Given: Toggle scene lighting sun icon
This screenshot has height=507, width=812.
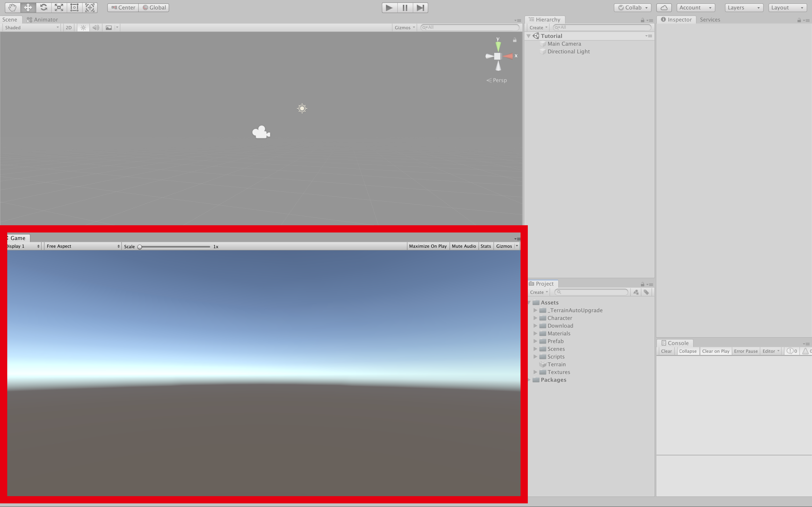Looking at the screenshot, I should point(83,28).
